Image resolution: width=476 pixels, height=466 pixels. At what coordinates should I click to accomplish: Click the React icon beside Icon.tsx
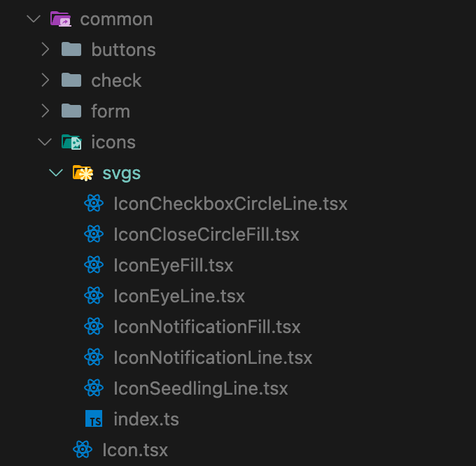pyautogui.click(x=83, y=450)
